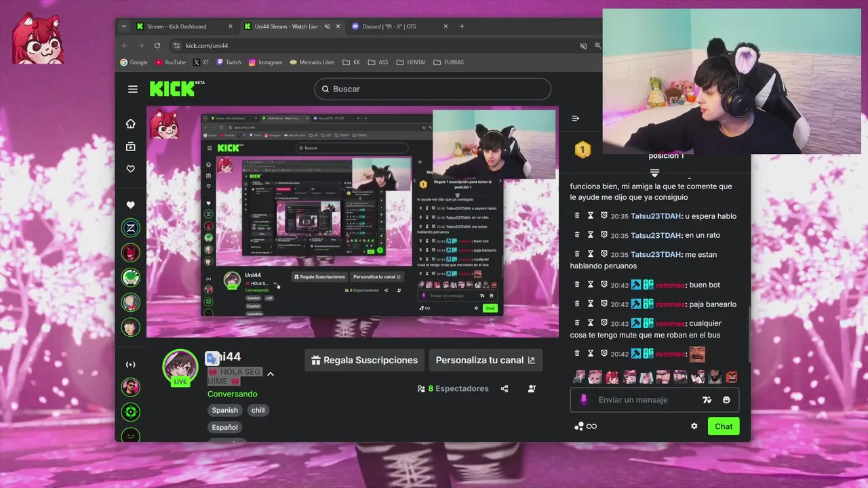Screen dimensions: 868x488
Task: Select the Español tag
Action: [224, 427]
